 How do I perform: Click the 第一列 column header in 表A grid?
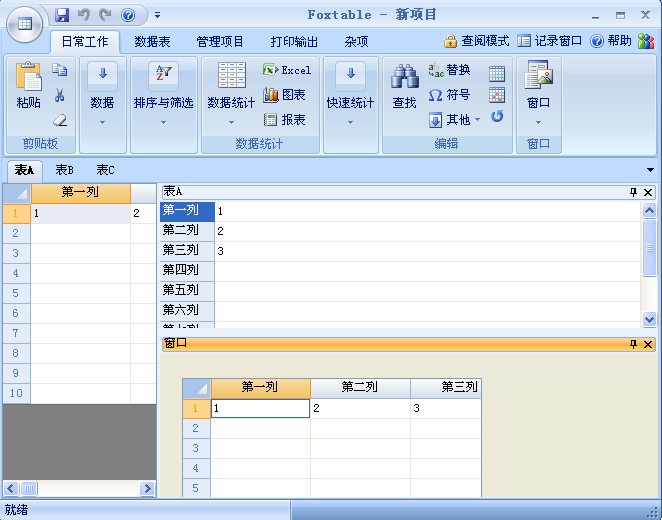pyautogui.click(x=81, y=193)
